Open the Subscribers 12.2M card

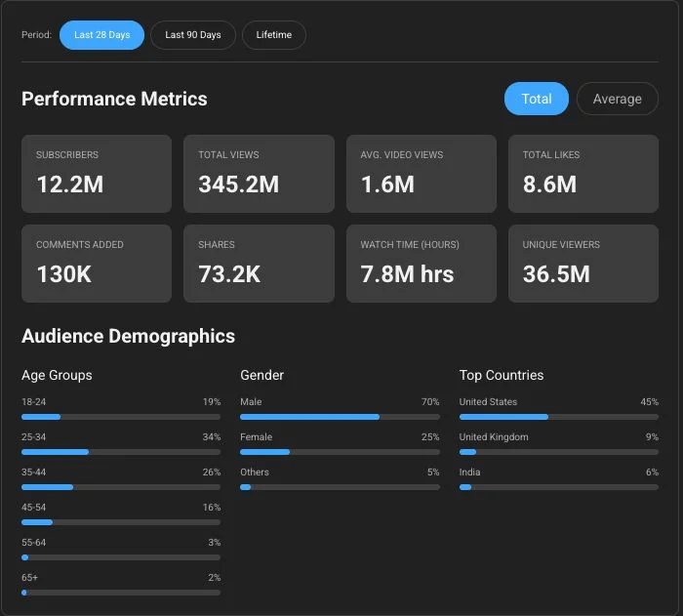tap(97, 174)
